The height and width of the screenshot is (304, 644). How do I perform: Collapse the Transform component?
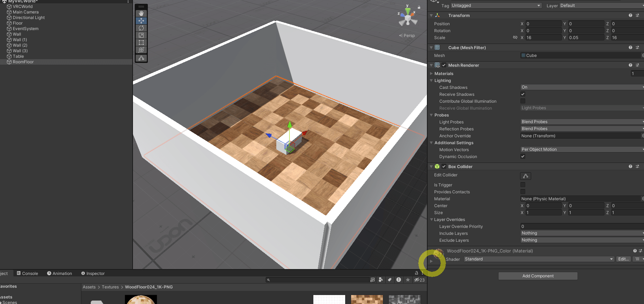431,16
